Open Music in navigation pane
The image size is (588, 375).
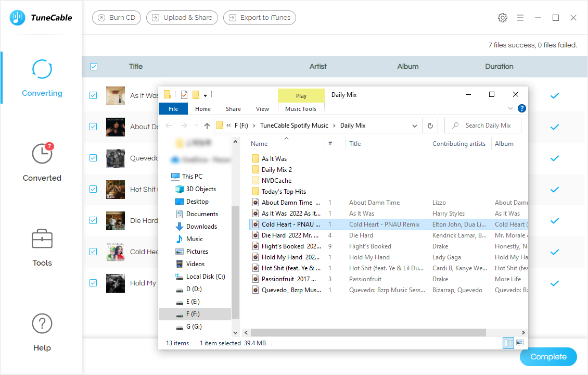click(194, 239)
